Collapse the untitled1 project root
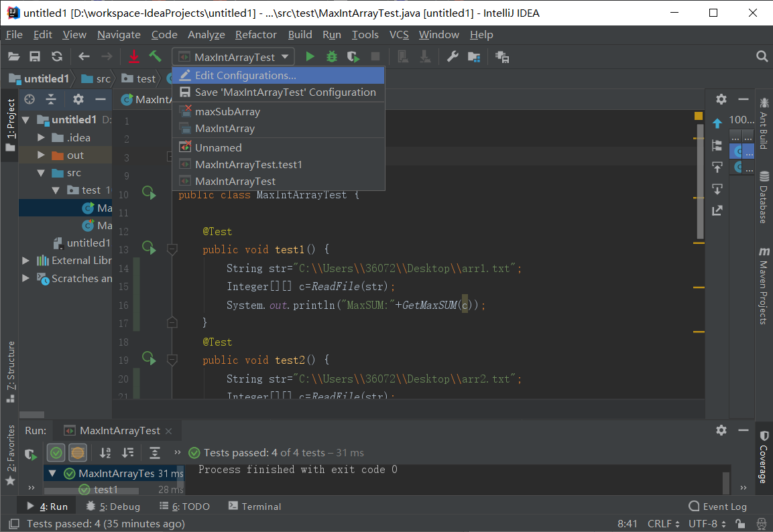773x532 pixels. [26, 120]
